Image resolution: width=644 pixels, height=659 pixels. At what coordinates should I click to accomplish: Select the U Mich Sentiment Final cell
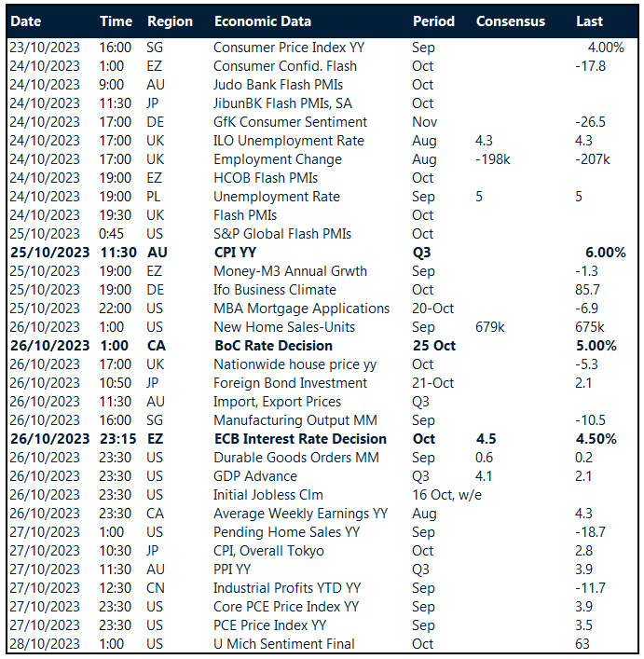pos(284,644)
